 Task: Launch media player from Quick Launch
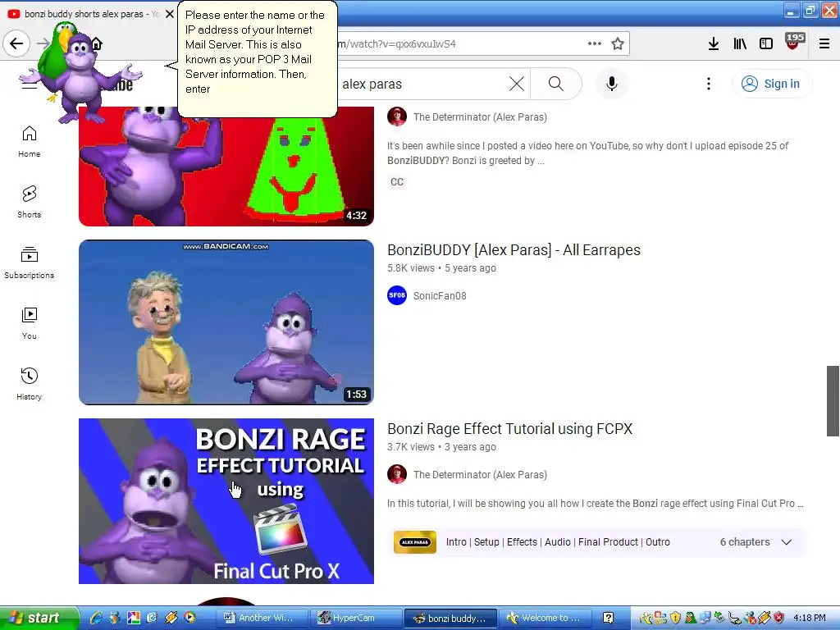pos(189,618)
